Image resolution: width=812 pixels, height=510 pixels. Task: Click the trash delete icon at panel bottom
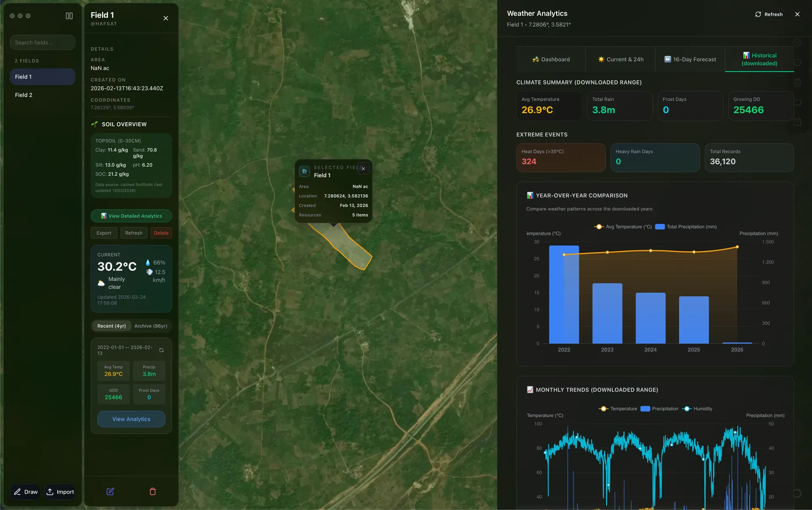point(153,491)
